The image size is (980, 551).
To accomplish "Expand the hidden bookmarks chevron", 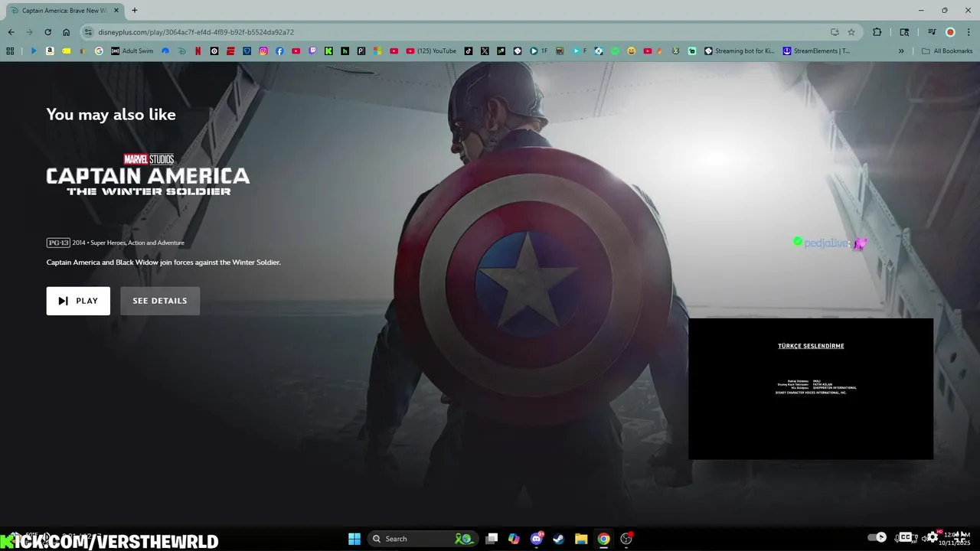I will (901, 51).
